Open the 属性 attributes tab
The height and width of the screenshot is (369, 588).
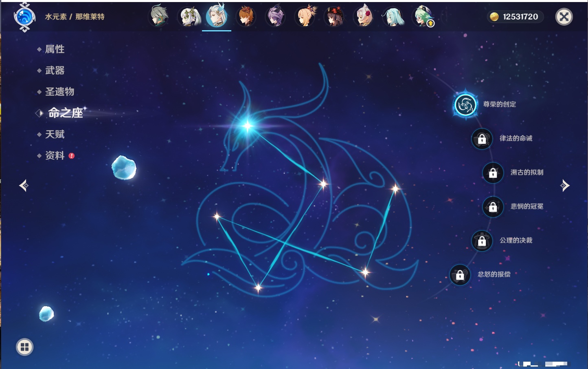[55, 49]
